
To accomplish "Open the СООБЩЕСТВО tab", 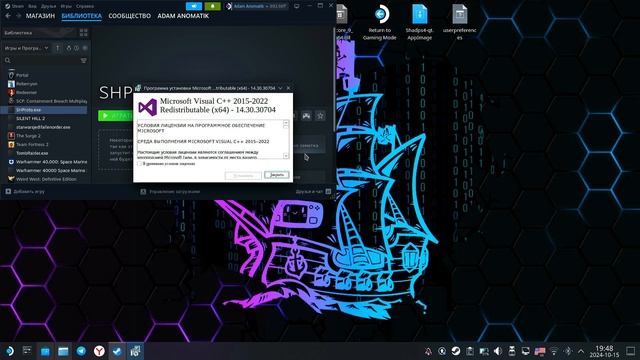I will point(129,16).
